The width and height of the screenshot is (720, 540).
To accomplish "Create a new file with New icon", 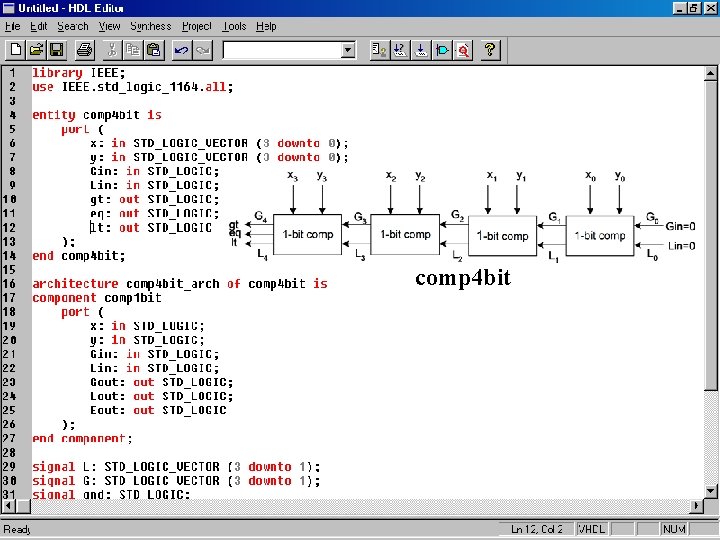I will point(16,50).
